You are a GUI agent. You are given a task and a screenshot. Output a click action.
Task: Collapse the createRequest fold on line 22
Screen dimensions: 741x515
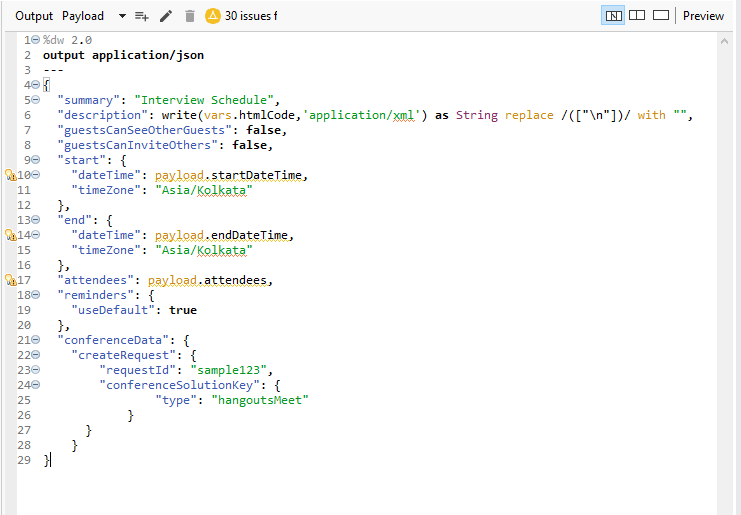click(36, 355)
